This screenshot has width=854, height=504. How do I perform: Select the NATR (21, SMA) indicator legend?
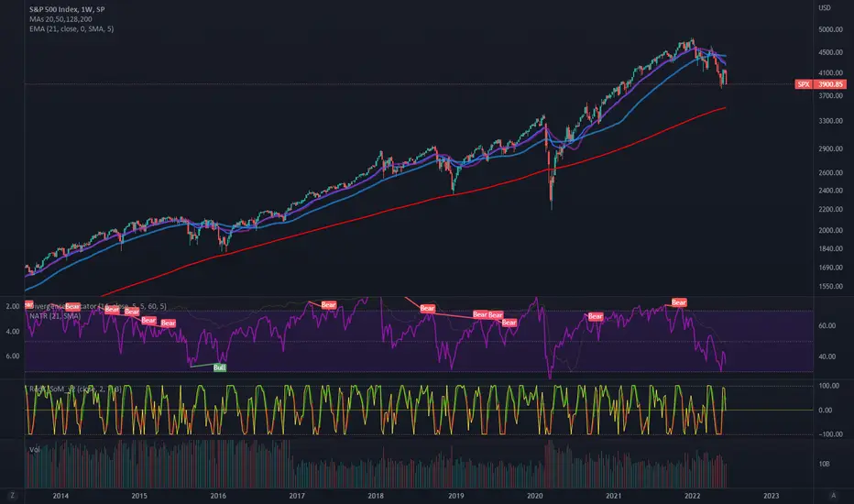click(x=55, y=316)
